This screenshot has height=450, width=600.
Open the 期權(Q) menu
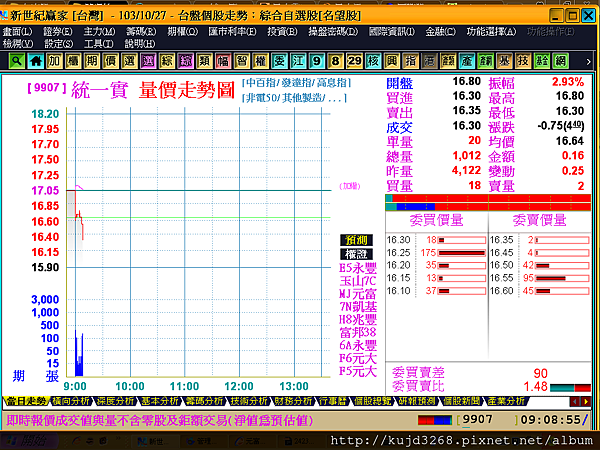coord(183,32)
